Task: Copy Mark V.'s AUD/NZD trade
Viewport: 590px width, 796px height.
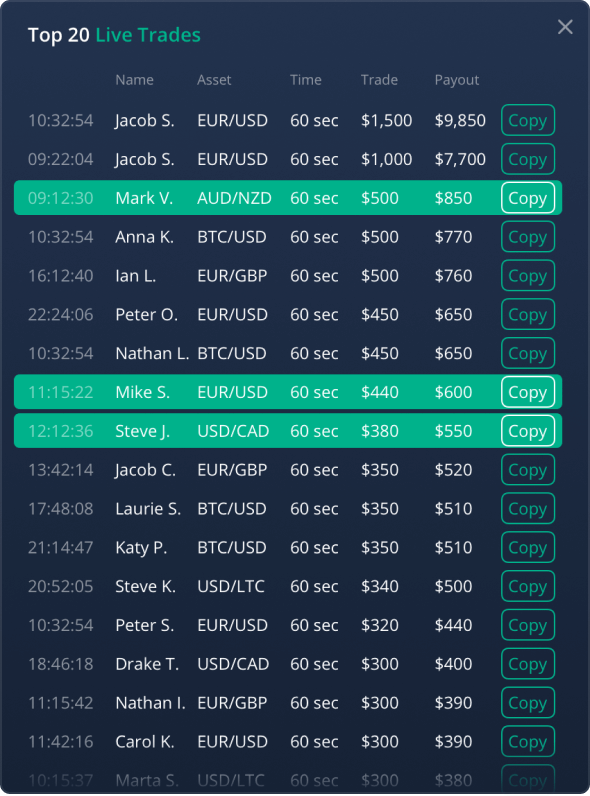Action: tap(528, 198)
